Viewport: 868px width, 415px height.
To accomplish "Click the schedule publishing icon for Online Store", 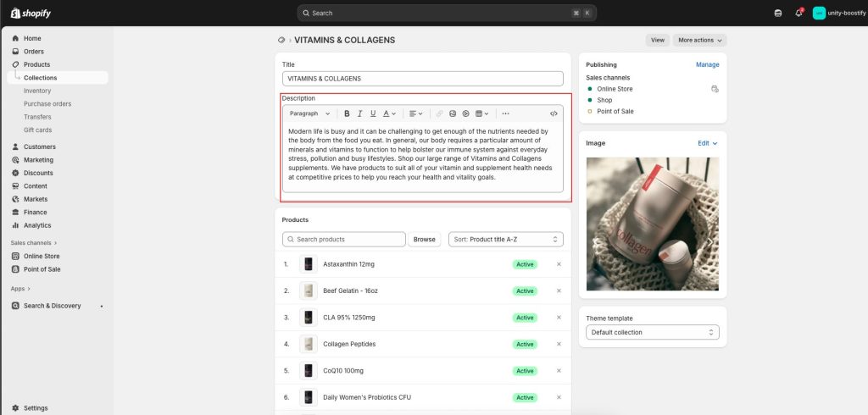I will (x=715, y=89).
